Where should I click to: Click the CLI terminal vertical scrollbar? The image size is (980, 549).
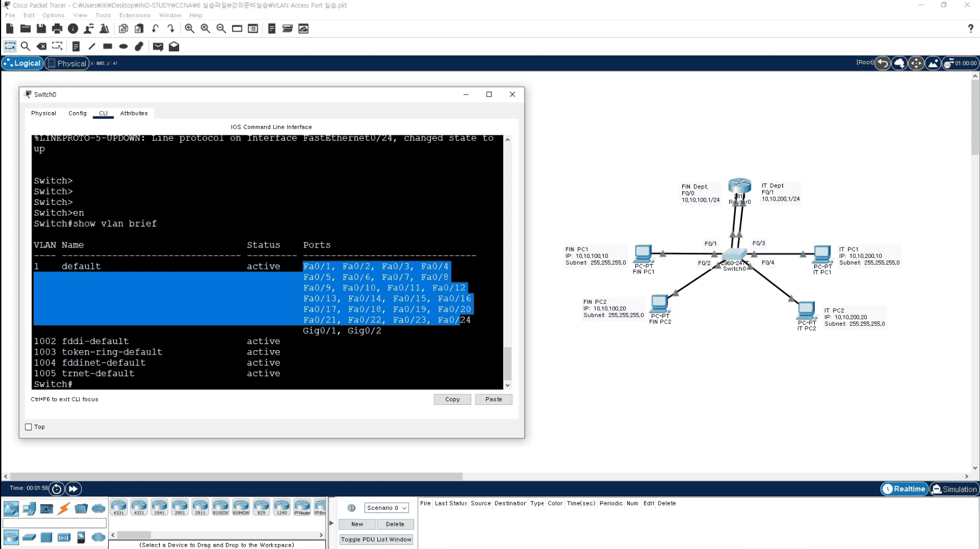[x=508, y=262]
